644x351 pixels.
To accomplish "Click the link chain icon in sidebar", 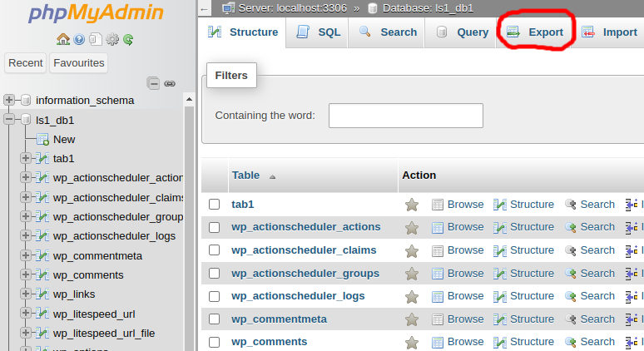I will coord(170,83).
